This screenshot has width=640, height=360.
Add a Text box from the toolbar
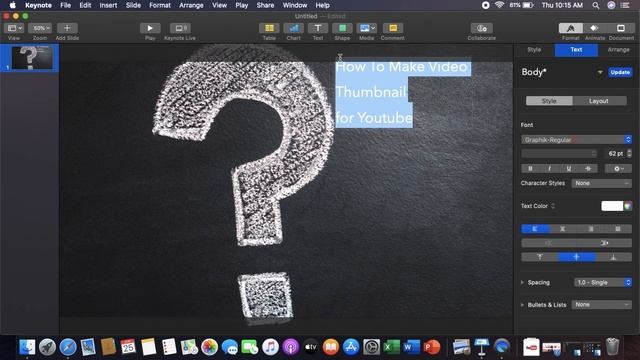pyautogui.click(x=318, y=28)
